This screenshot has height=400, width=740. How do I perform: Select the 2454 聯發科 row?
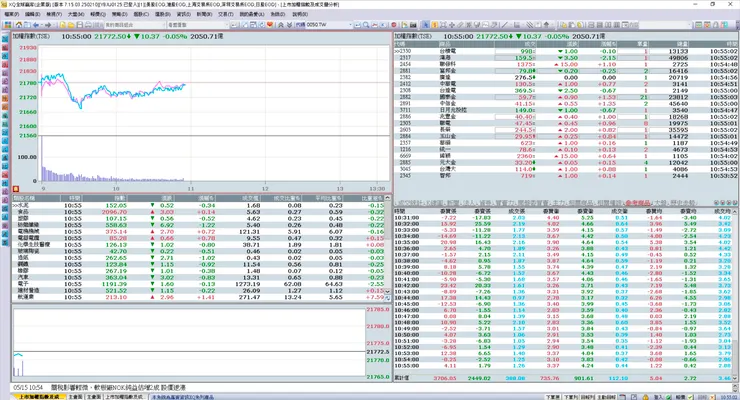tap(566, 64)
